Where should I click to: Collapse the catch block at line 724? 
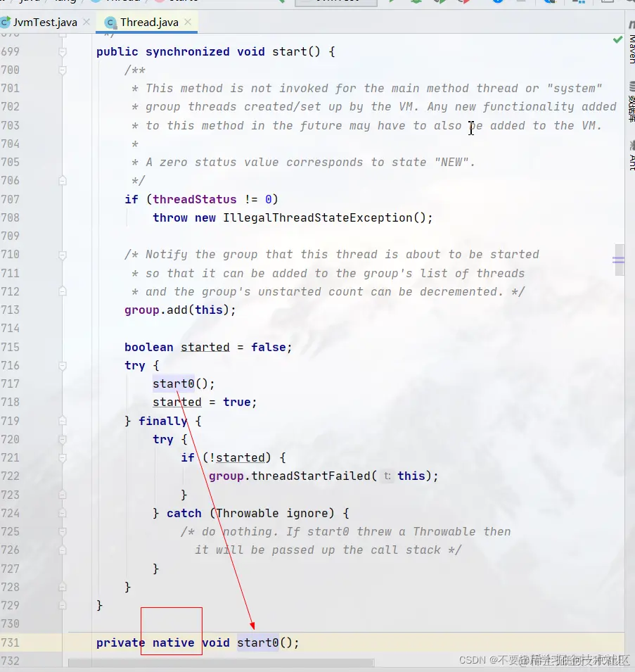coord(63,514)
